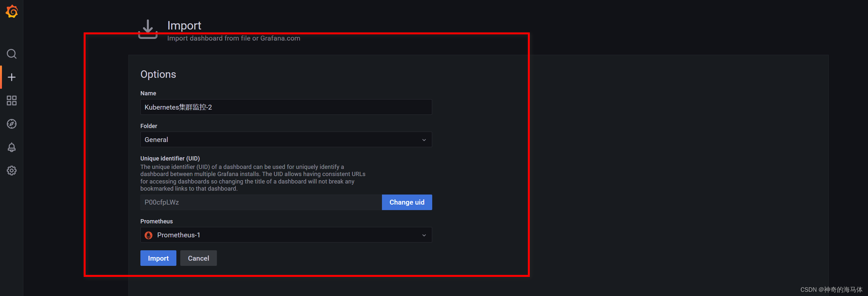
Task: Open the Dashboards grid icon in sidebar
Action: click(x=11, y=101)
